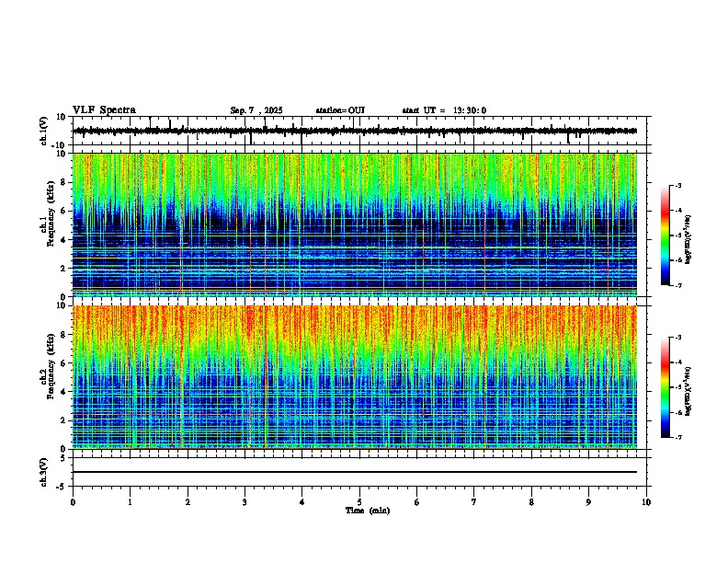Click the "-7" tick on ch.1 colorbar
Screen dimensions: 728x563
click(678, 285)
